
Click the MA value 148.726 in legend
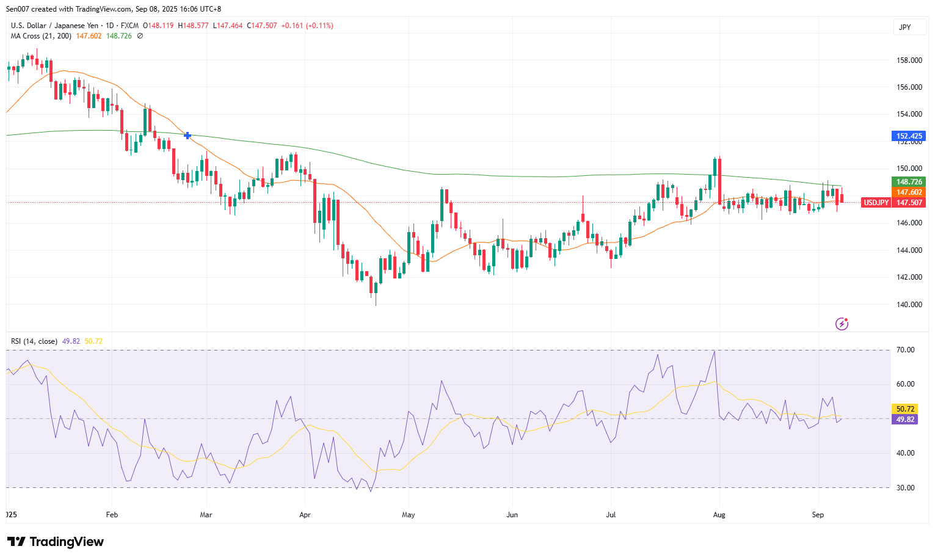119,36
